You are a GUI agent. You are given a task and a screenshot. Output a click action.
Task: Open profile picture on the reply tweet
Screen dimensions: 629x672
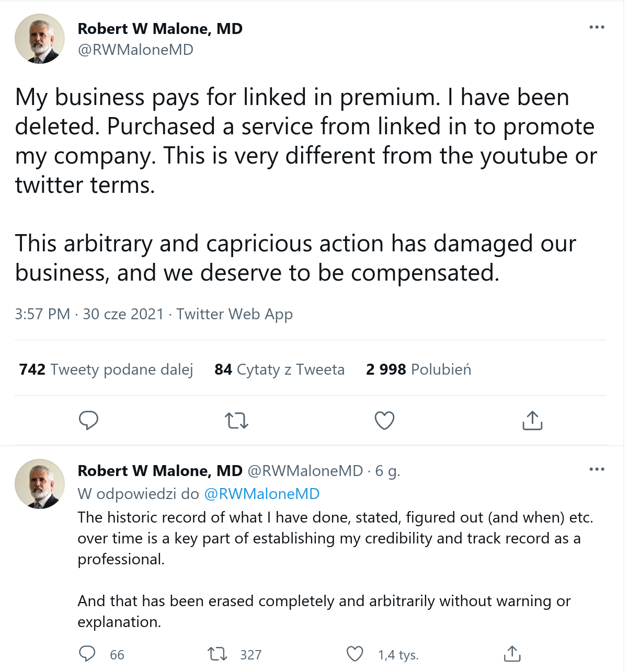tap(40, 484)
